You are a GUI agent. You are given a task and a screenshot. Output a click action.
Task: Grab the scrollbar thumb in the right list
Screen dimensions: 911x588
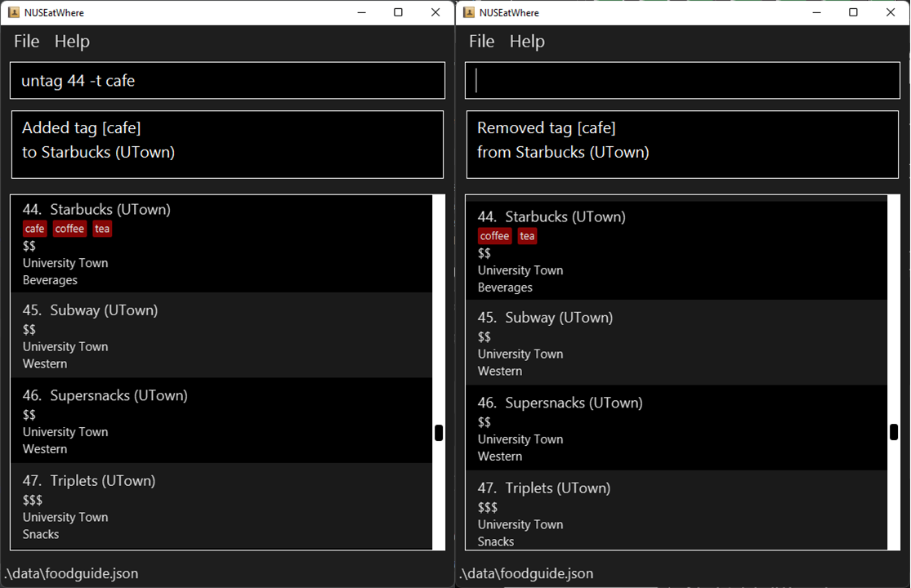point(894,432)
